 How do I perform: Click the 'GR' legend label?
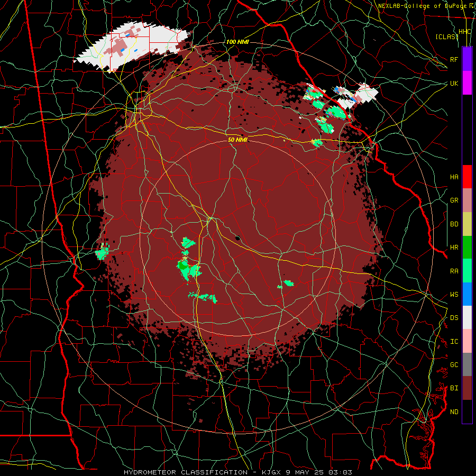[454, 200]
